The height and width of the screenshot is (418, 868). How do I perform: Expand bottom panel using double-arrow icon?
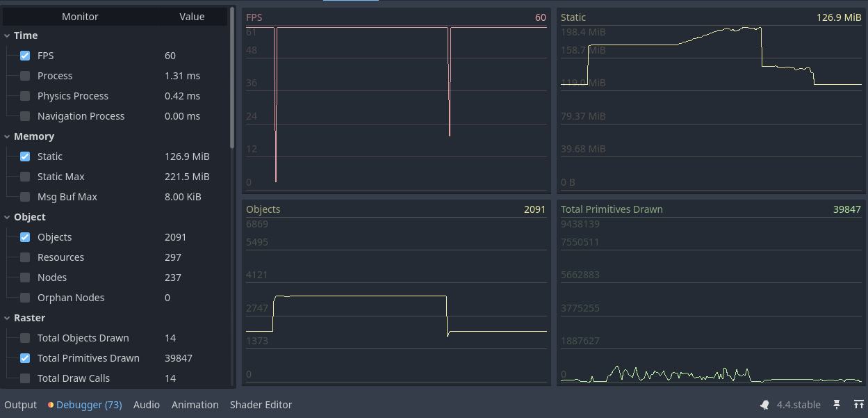(x=858, y=405)
